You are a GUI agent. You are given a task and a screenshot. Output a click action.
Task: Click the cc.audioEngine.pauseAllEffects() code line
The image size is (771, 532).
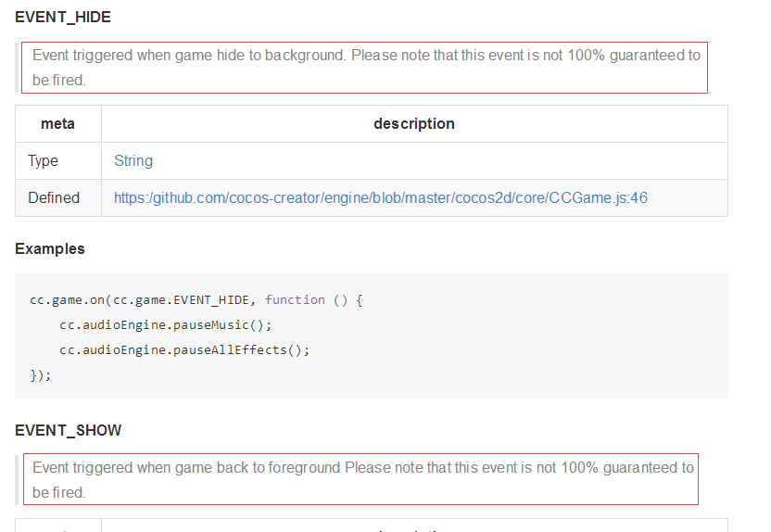[184, 349]
